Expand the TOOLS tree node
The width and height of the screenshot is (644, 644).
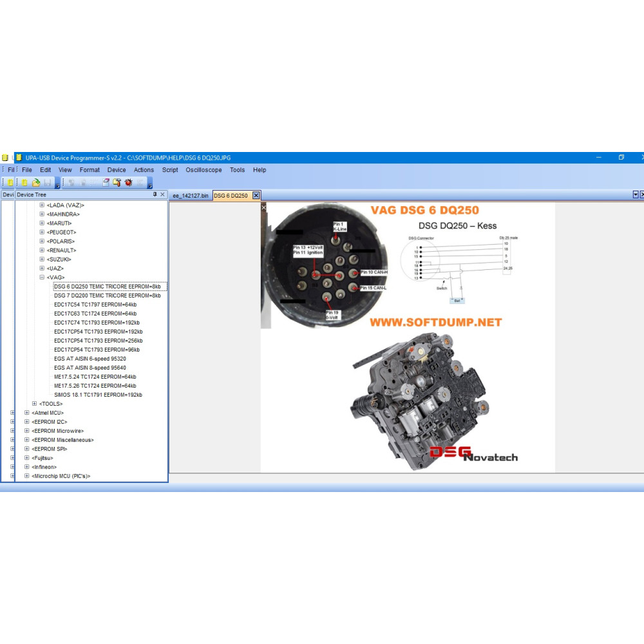pyautogui.click(x=35, y=404)
